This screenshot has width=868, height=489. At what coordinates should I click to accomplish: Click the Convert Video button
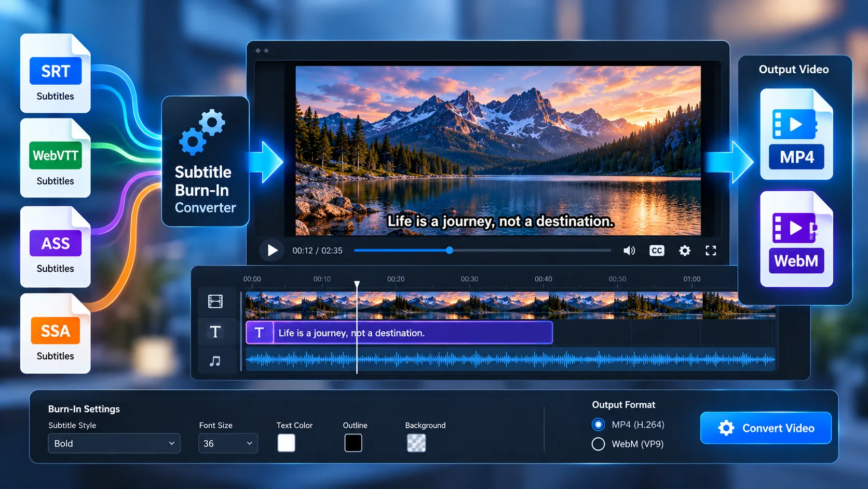[766, 428]
